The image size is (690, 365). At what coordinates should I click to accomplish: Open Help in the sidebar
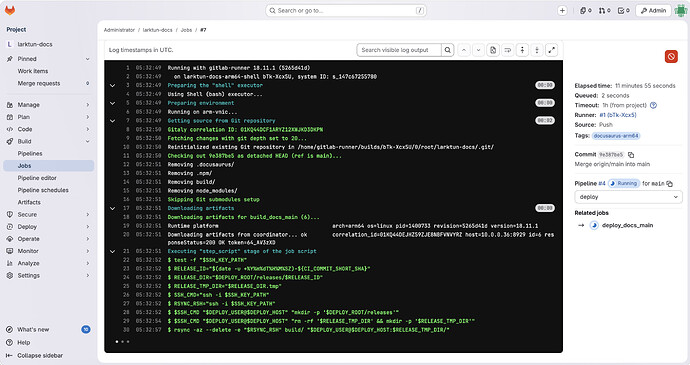[x=48, y=343]
